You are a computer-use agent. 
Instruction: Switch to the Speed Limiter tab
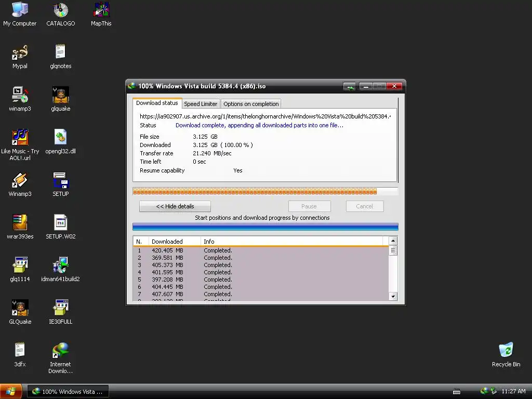(201, 104)
